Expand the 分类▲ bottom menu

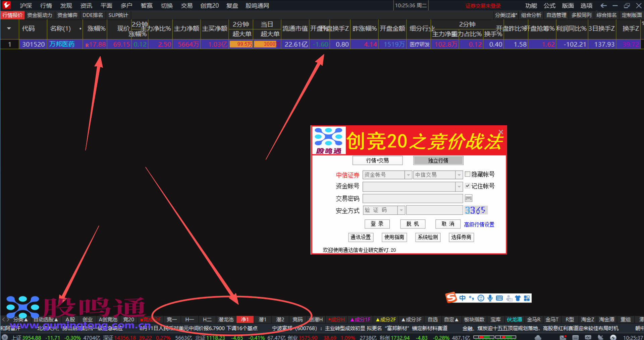point(20,320)
